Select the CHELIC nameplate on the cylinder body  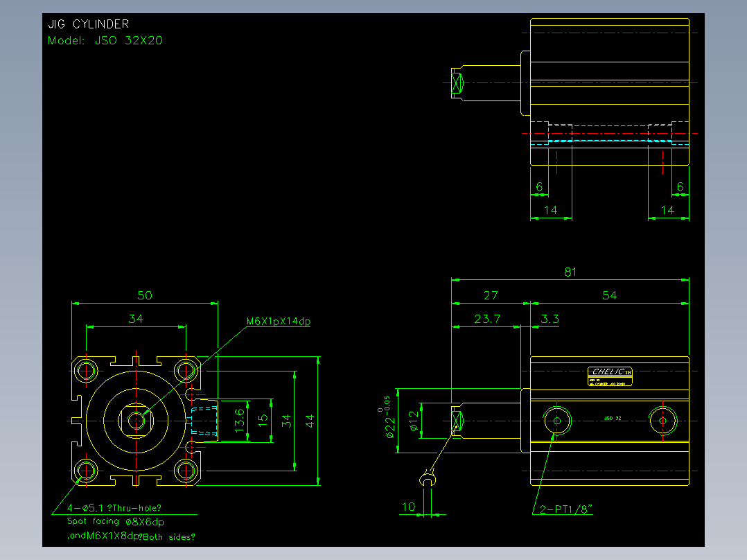point(610,376)
